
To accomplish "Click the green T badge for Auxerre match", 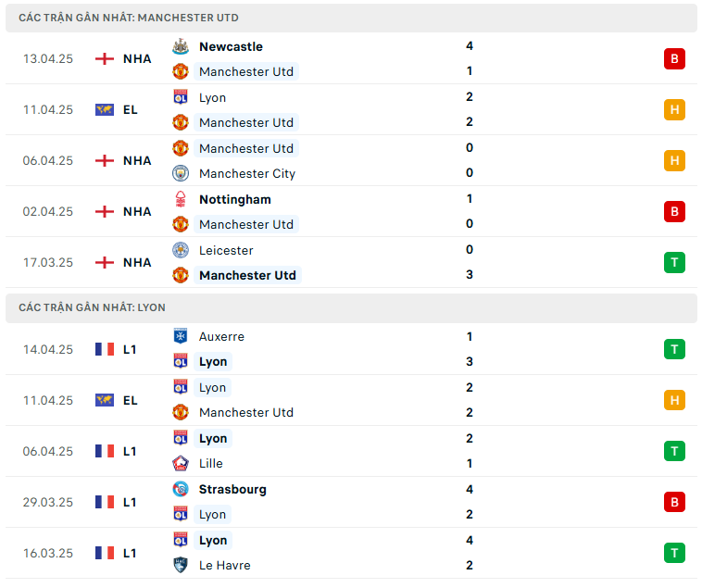I will coord(674,349).
